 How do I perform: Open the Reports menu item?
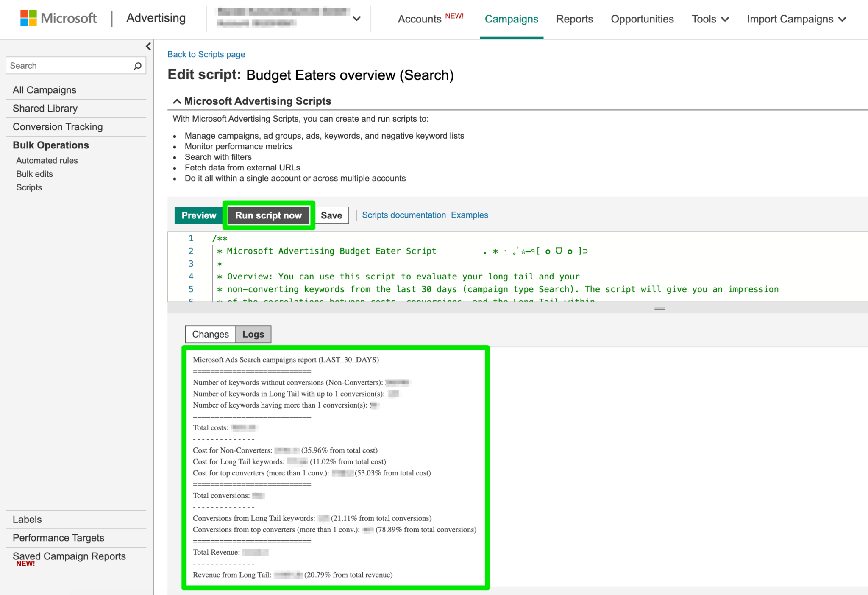tap(574, 19)
